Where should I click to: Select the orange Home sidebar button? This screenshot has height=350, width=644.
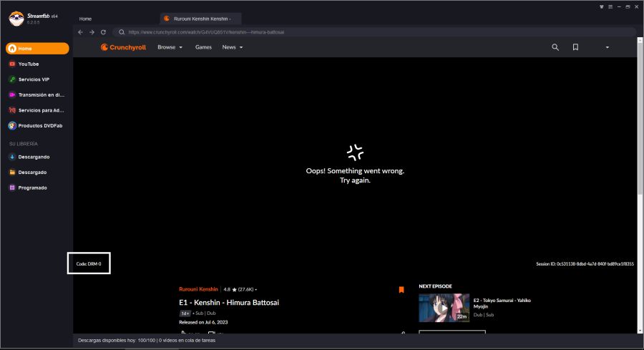pos(37,49)
